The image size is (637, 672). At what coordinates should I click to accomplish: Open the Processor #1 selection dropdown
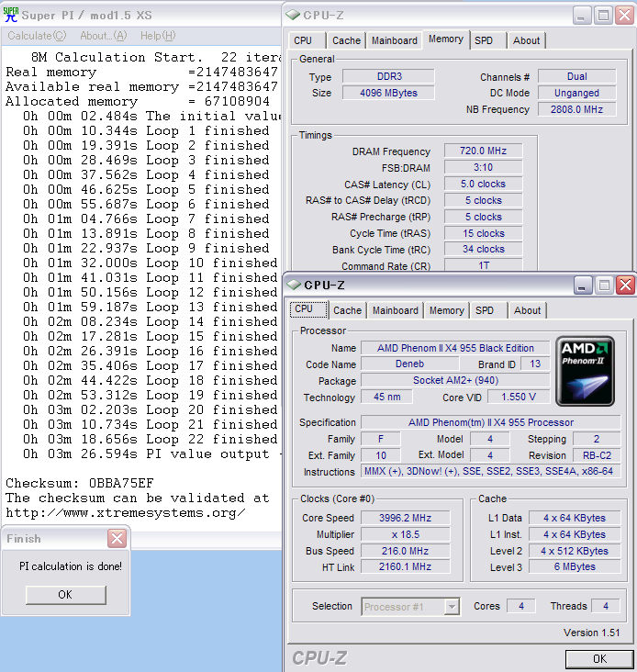(410, 607)
